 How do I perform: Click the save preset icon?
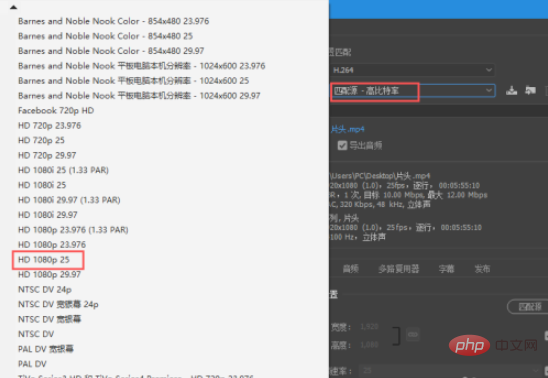512,91
